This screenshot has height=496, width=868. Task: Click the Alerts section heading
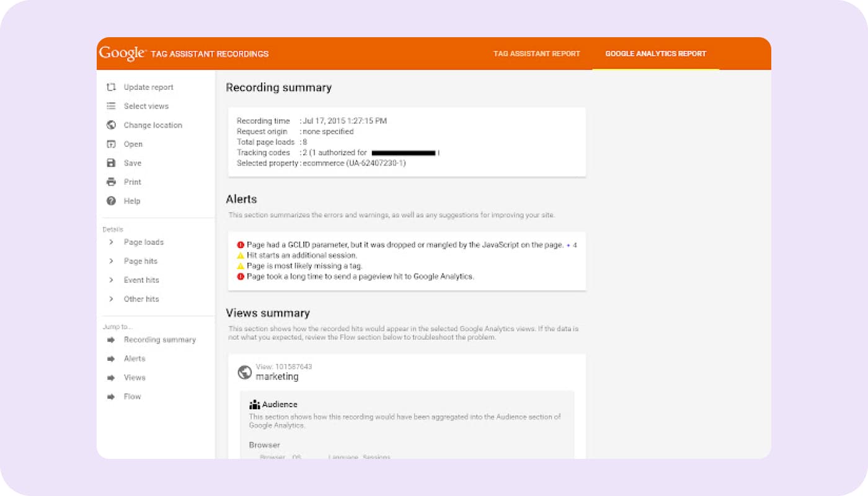pyautogui.click(x=242, y=200)
